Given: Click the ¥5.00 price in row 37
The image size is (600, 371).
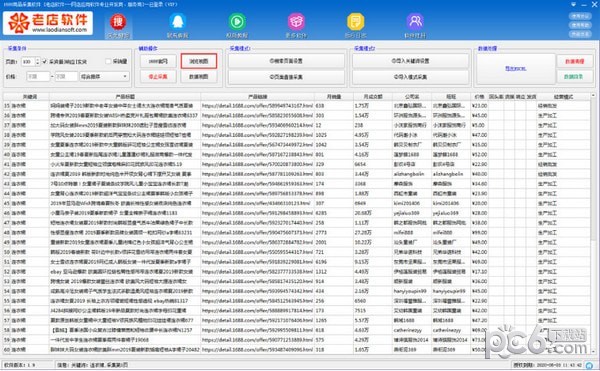Looking at the screenshot, I should tap(478, 125).
